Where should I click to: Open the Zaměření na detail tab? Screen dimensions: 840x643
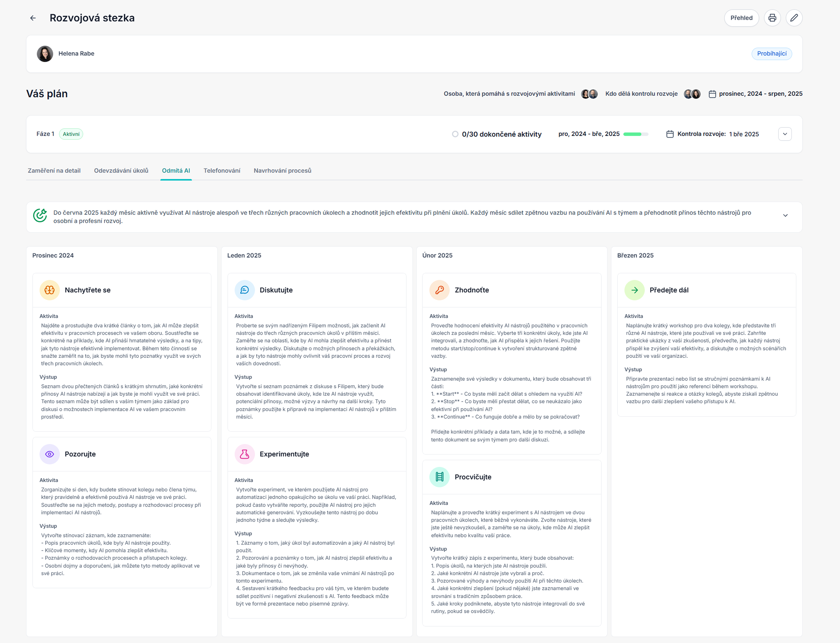pos(54,171)
